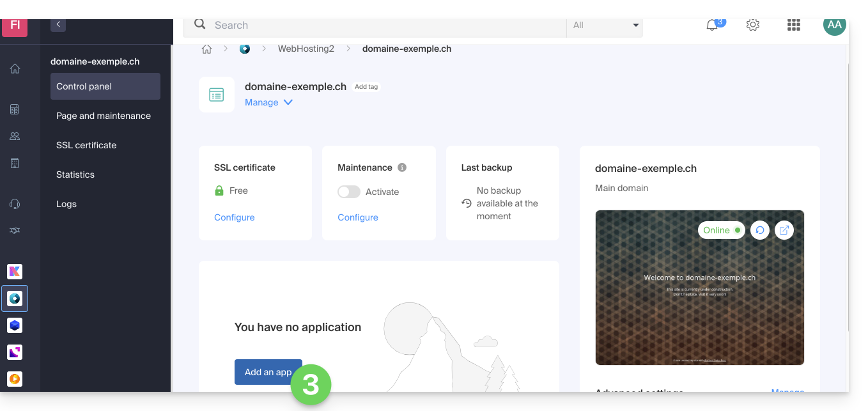Open the notifications bell icon
The image size is (868, 411).
(712, 26)
